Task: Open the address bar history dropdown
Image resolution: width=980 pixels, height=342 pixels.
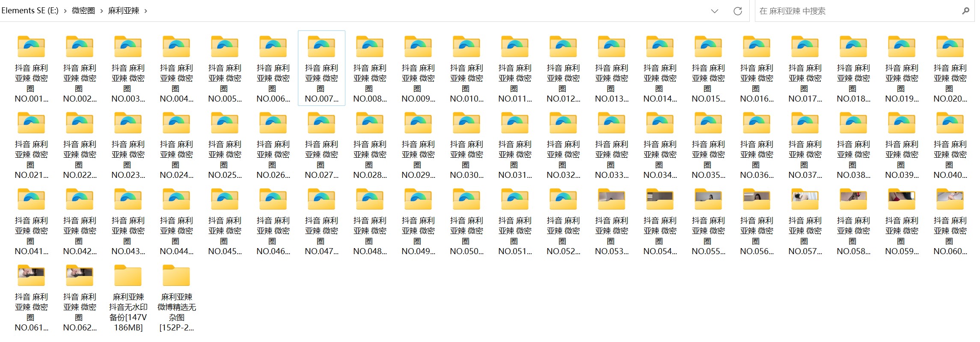Action: 714,11
